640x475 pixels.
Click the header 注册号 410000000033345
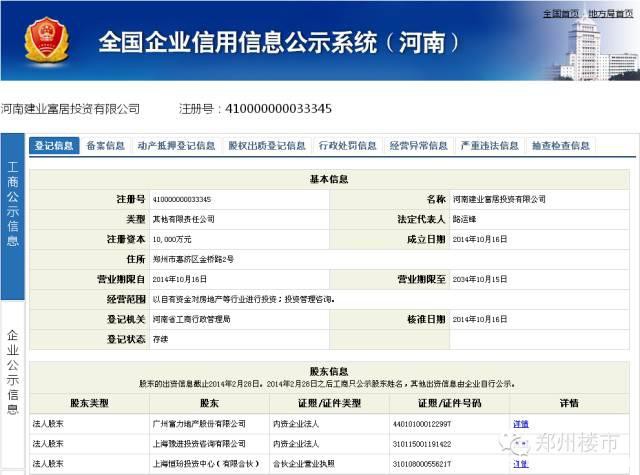256,109
